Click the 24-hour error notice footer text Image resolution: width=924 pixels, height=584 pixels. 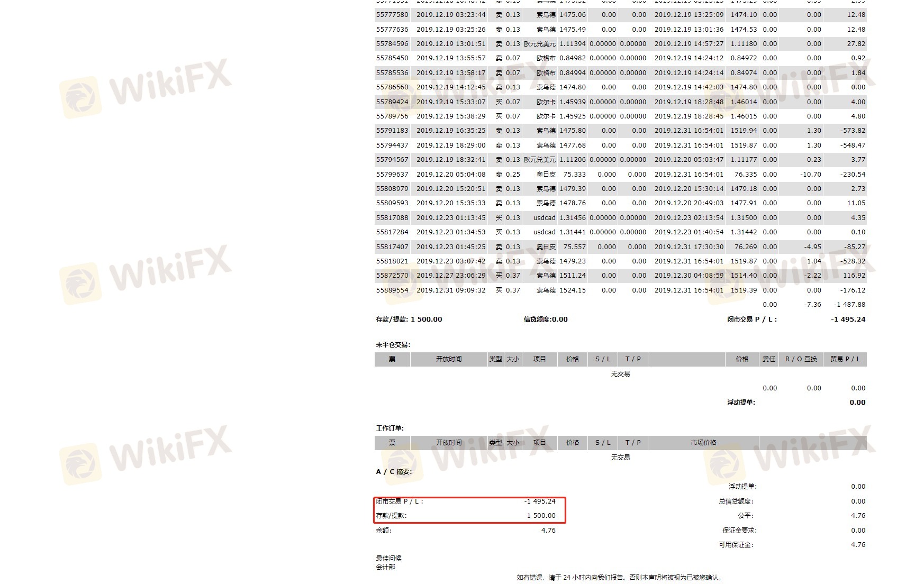pos(620,578)
